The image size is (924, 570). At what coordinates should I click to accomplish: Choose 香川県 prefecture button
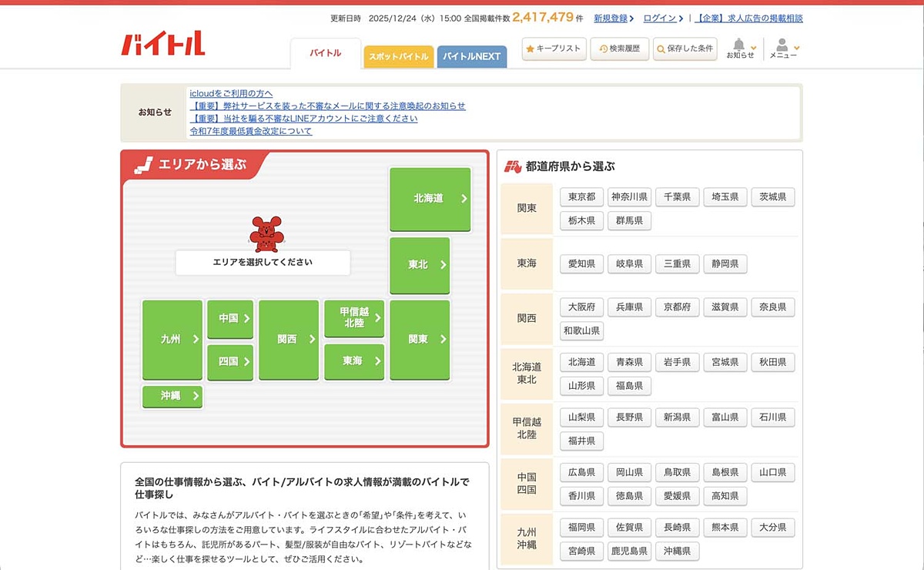tap(581, 496)
